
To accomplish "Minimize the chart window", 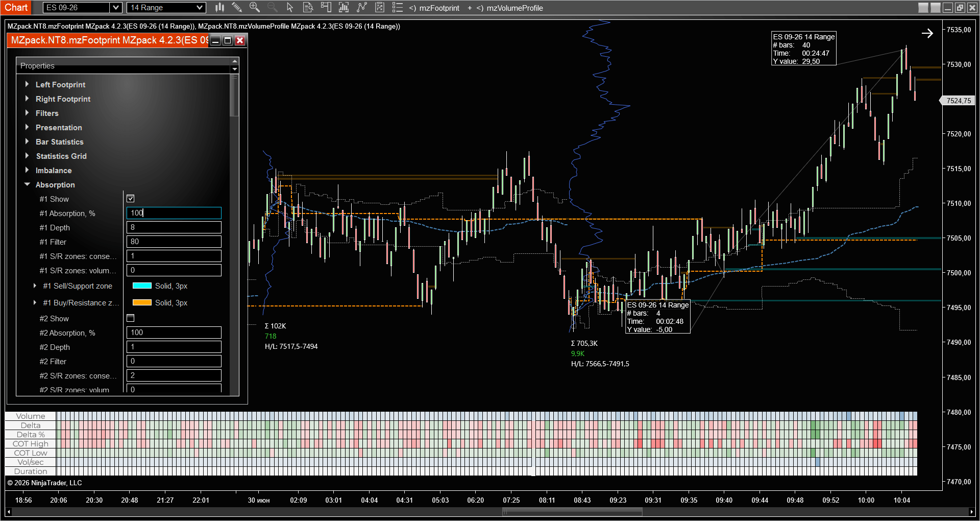I will 948,8.
